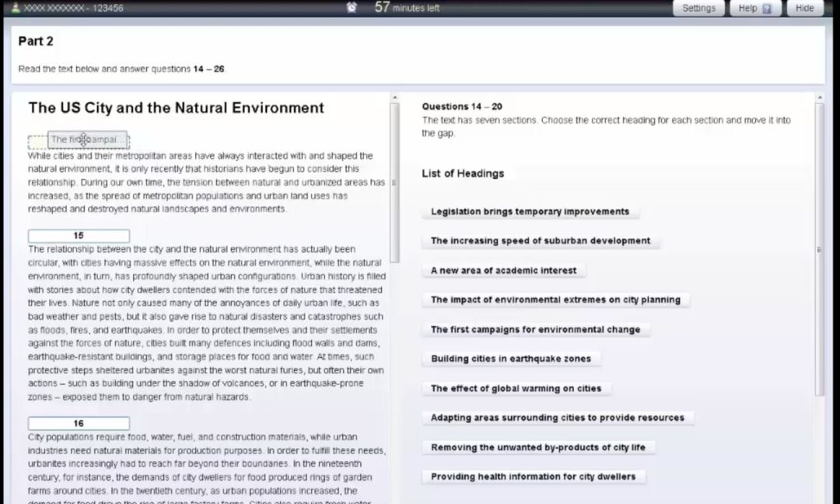Select heading 'The impact of environmental extremes on city planning'
840x504 pixels.
click(555, 300)
